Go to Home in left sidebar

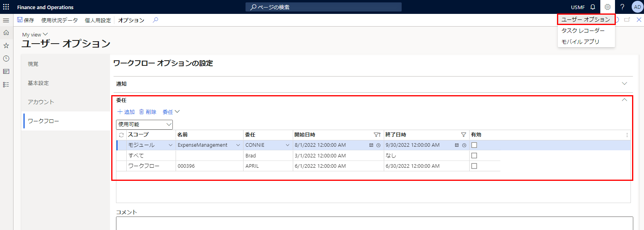pos(6,33)
